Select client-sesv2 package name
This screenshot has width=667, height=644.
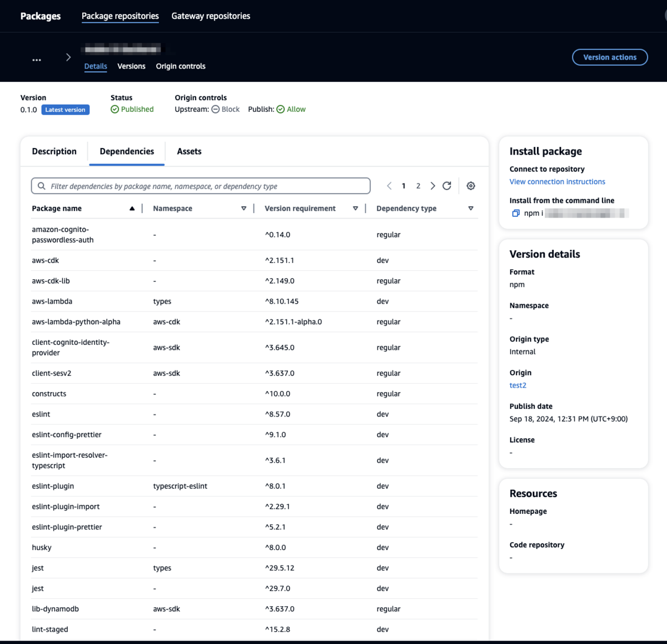[52, 373]
